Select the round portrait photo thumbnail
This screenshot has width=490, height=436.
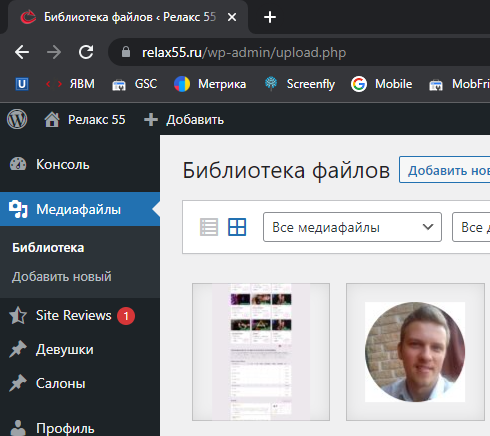click(x=415, y=352)
